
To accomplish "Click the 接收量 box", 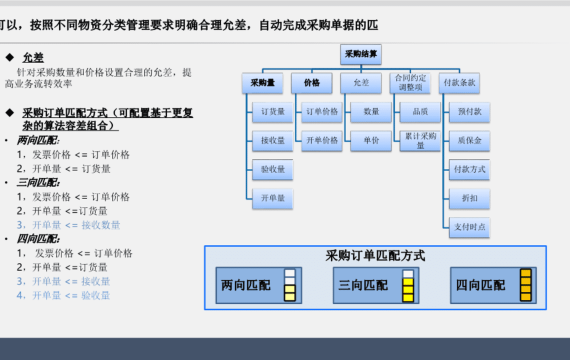I will pyautogui.click(x=273, y=141).
